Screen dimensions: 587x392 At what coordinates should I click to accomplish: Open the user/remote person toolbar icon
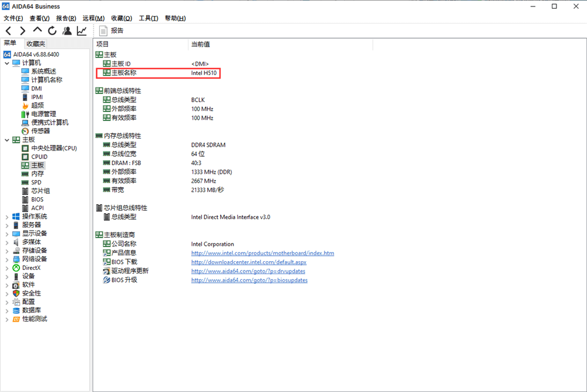click(x=67, y=31)
